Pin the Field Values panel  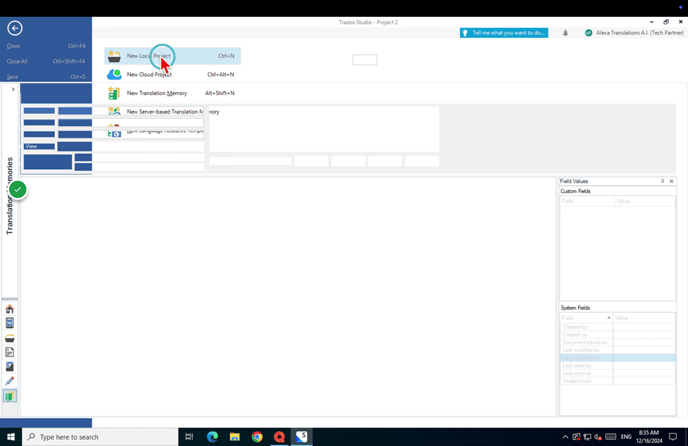663,181
